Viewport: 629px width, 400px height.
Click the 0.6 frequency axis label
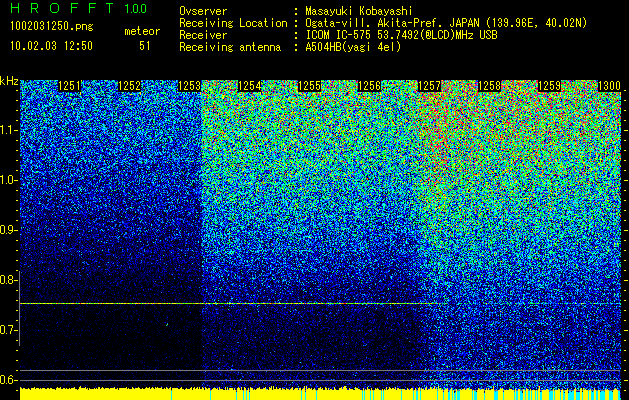pyautogui.click(x=8, y=380)
